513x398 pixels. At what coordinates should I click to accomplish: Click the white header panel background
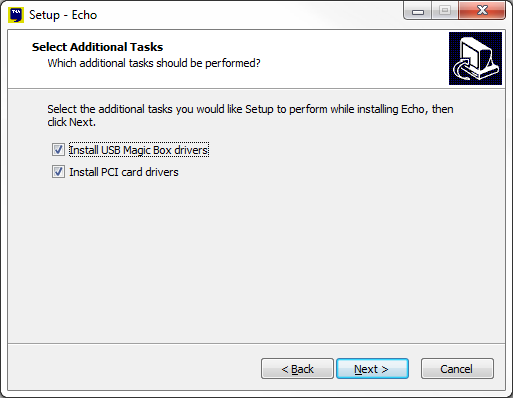pos(350,58)
